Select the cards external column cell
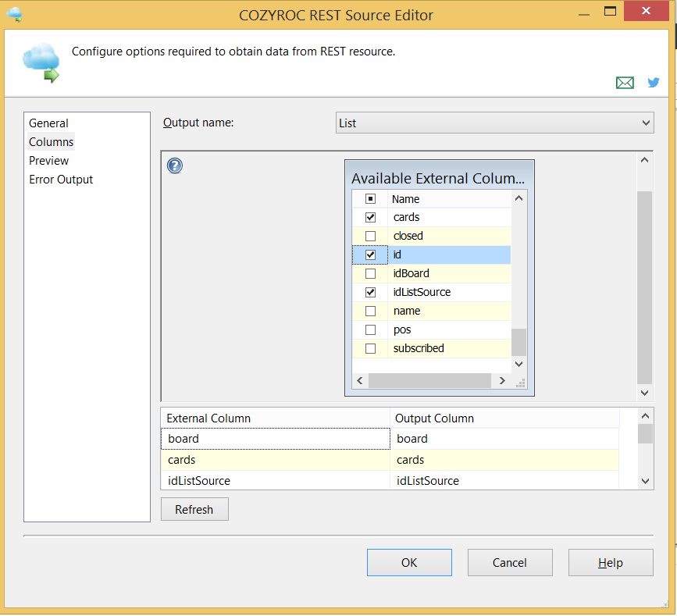 [x=276, y=460]
